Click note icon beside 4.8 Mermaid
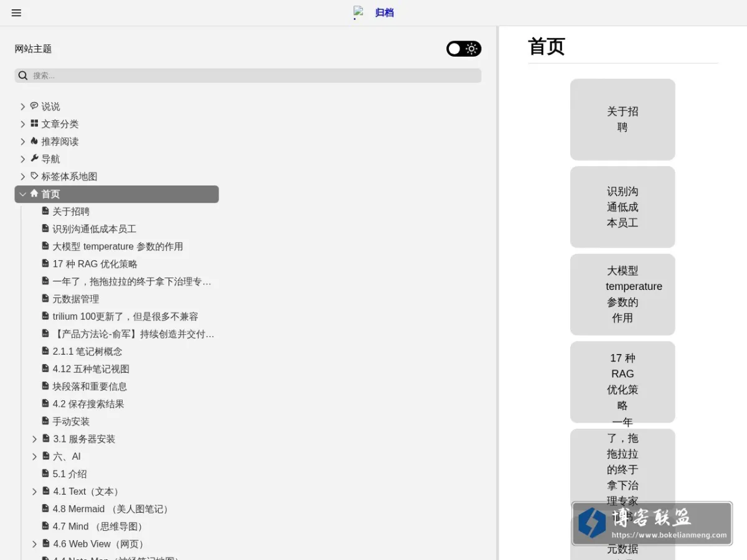747x560 pixels. click(45, 508)
